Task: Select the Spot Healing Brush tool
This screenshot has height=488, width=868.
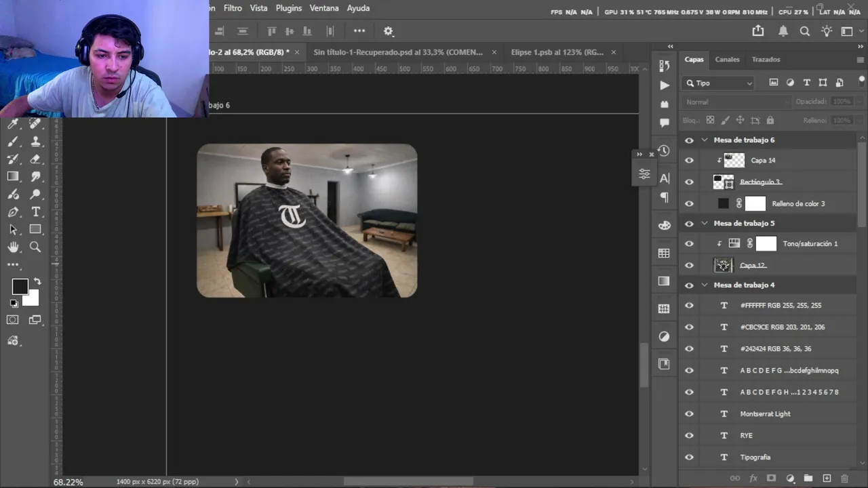Action: [x=35, y=124]
